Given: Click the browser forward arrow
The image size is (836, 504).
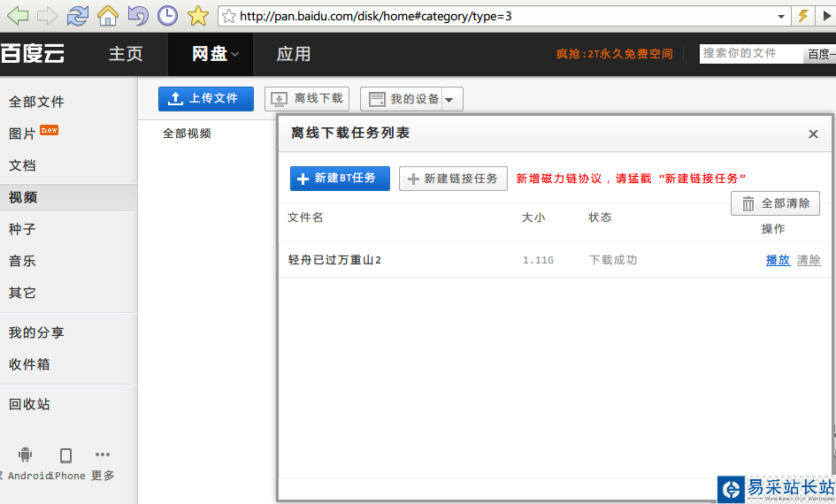Looking at the screenshot, I should coord(48,15).
